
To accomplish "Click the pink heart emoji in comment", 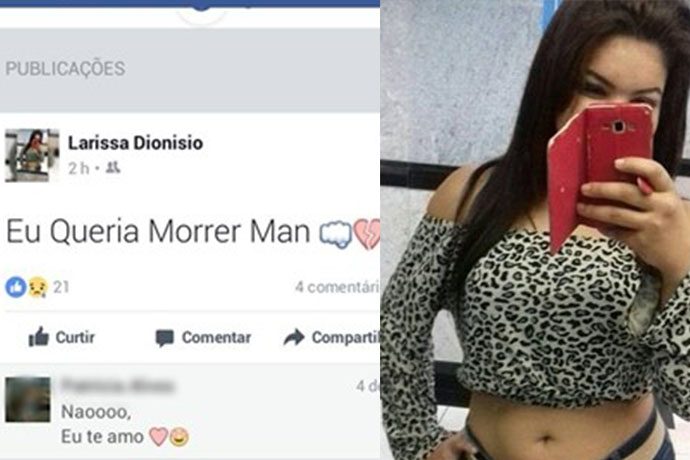I will tap(158, 436).
